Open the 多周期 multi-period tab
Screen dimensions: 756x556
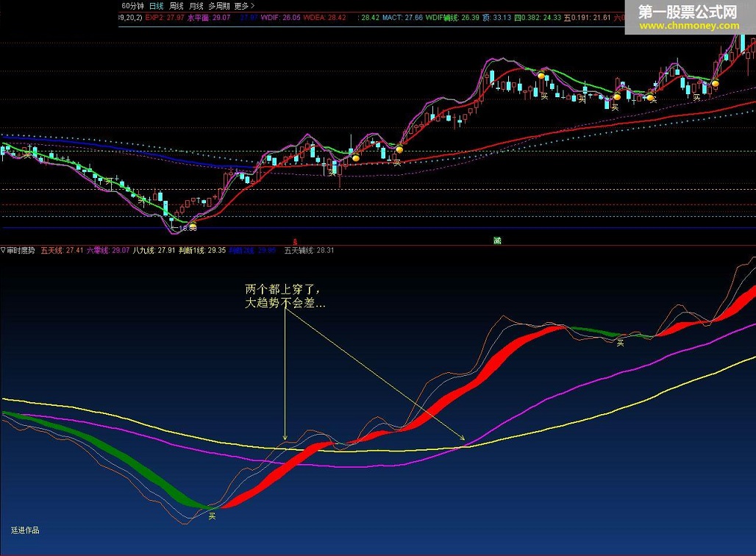click(219, 6)
